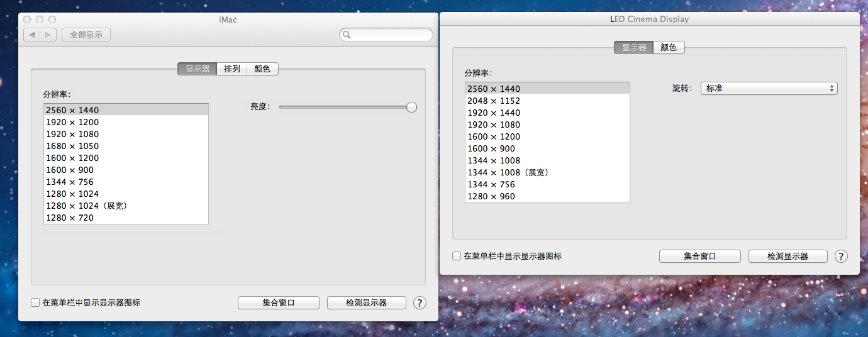
Task: Click the magnifier icon in the search field
Action: pyautogui.click(x=347, y=35)
